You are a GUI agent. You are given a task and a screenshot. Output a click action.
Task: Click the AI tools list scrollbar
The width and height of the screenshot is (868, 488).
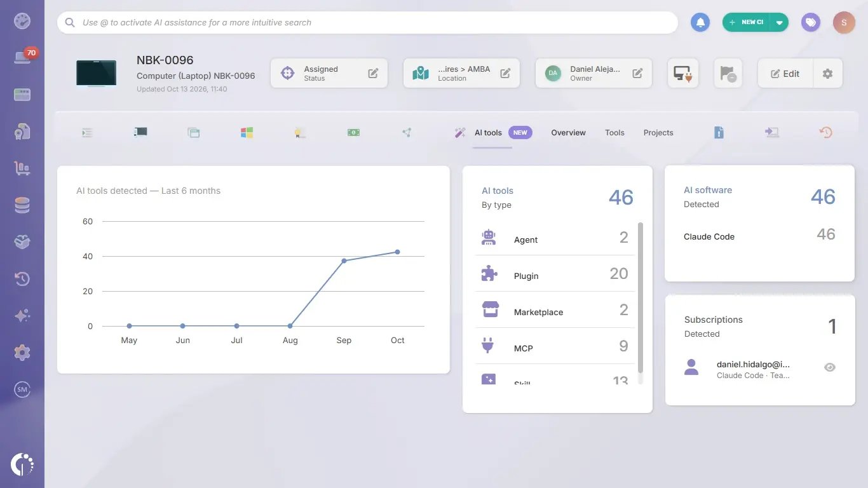point(641,297)
